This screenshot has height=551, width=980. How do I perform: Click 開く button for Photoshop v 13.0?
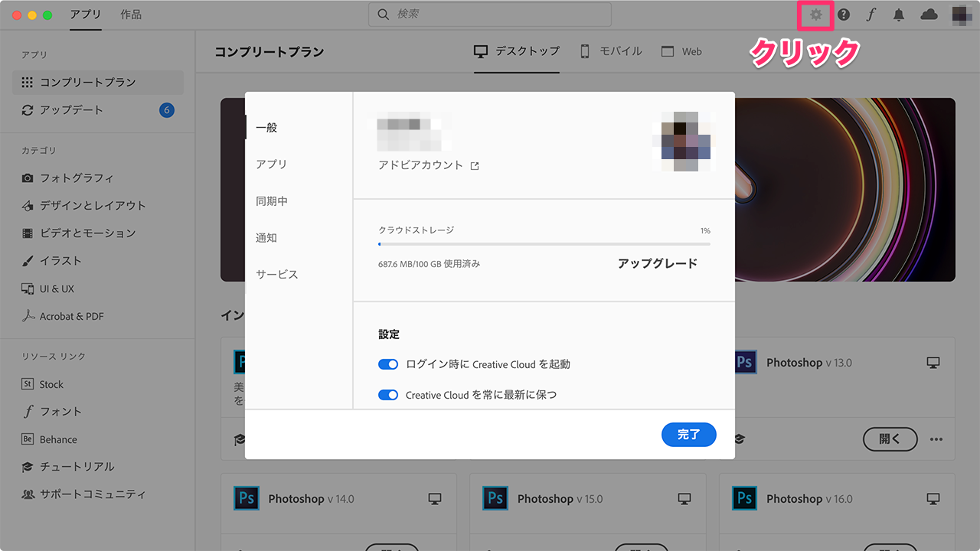890,439
